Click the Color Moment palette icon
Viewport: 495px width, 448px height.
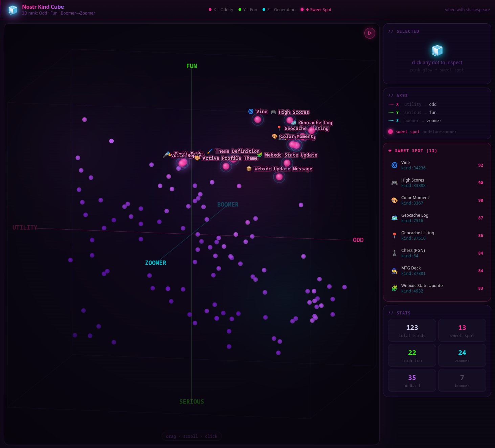(394, 200)
